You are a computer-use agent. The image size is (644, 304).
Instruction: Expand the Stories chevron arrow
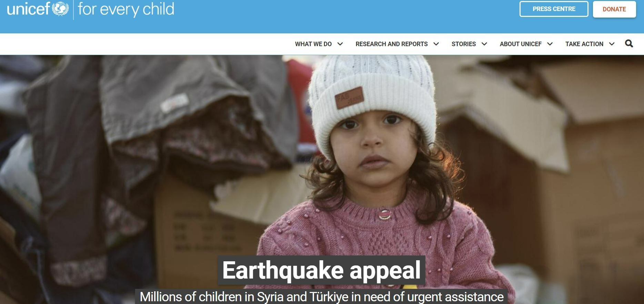484,44
